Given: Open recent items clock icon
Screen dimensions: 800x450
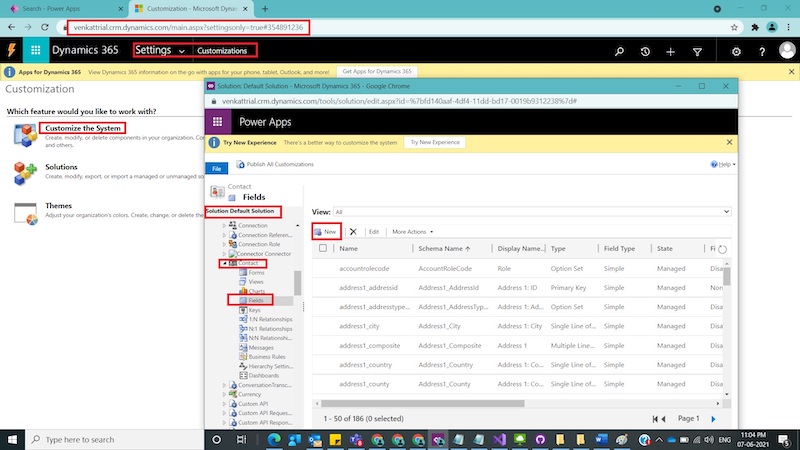Looking at the screenshot, I should (x=645, y=51).
